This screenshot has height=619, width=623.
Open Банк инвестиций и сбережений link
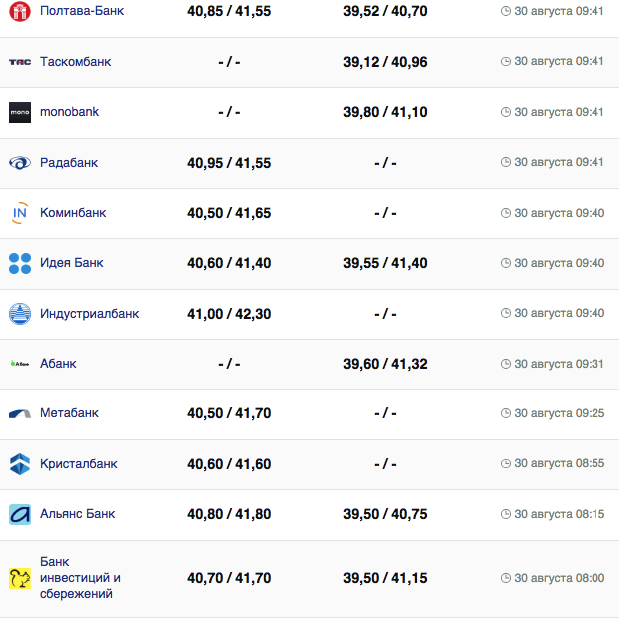point(80,578)
